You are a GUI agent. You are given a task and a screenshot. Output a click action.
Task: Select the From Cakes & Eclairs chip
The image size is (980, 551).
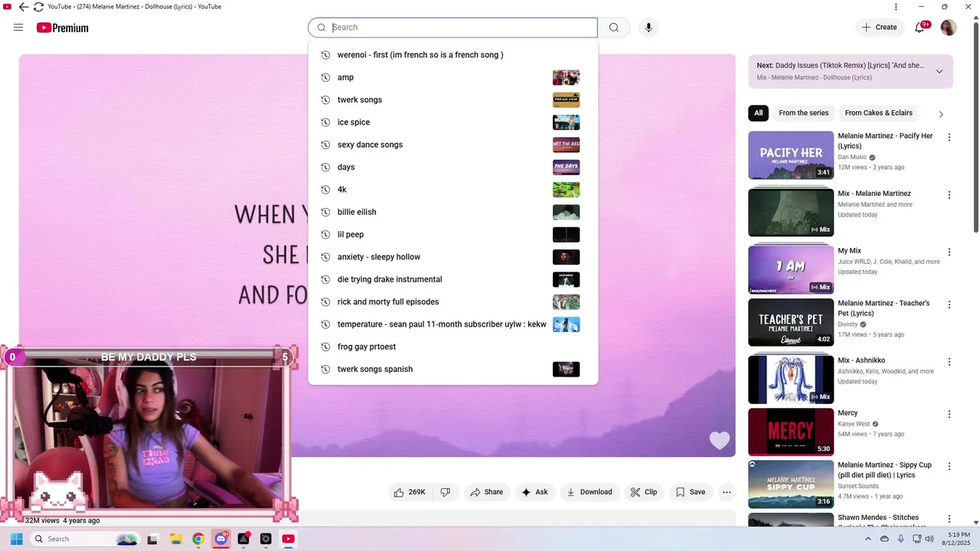tap(878, 113)
